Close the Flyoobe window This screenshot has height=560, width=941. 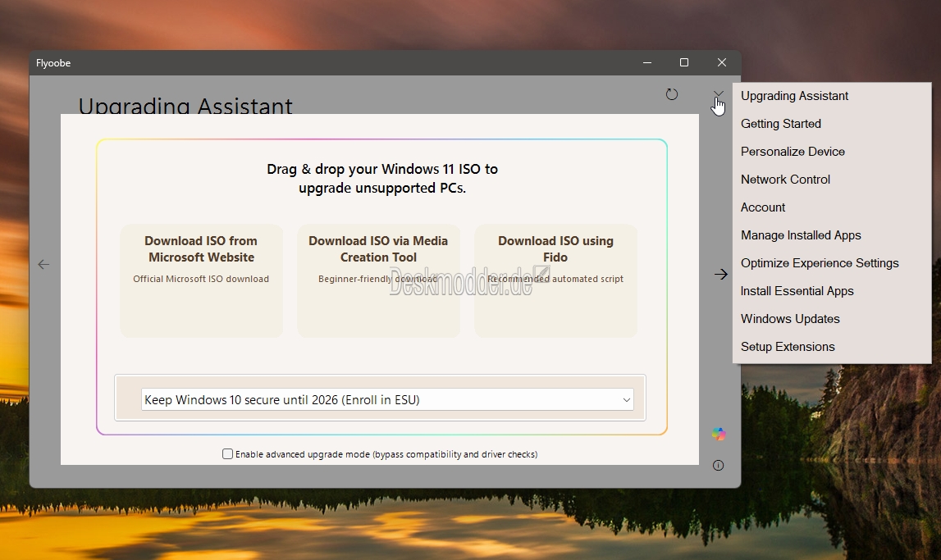pos(722,62)
